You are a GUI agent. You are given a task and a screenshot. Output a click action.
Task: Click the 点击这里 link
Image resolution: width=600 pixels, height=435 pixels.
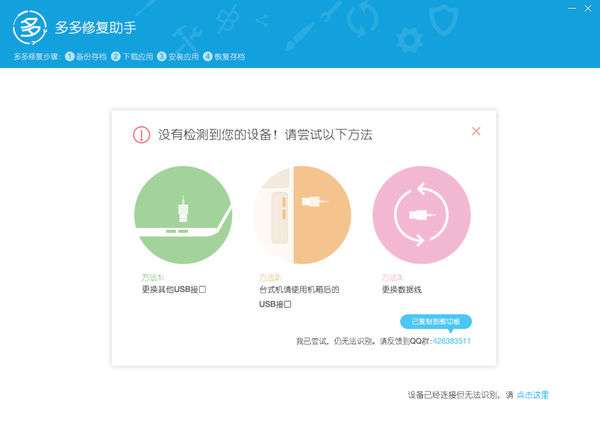(533, 395)
